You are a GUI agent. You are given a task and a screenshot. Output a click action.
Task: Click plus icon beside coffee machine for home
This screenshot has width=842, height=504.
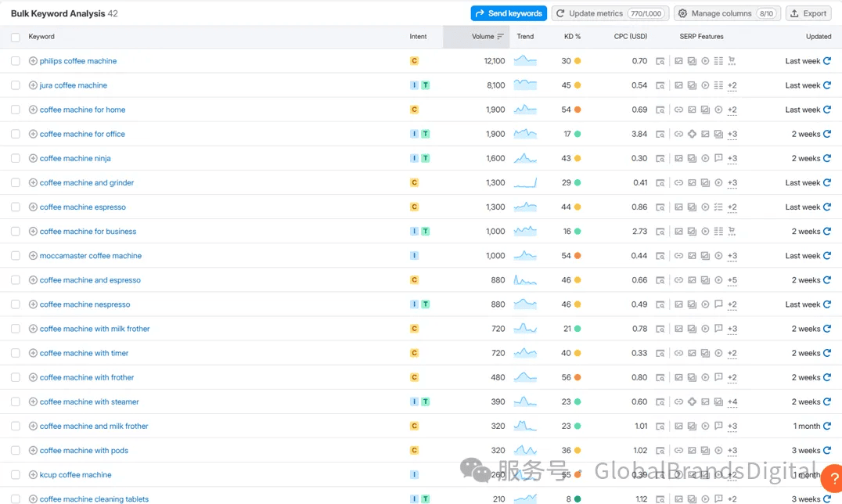[33, 110]
